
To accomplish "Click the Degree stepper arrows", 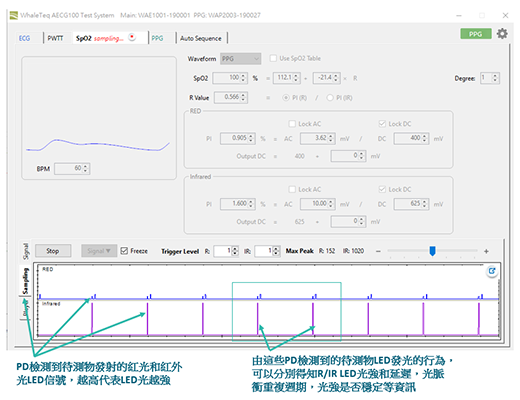I will click(x=495, y=78).
